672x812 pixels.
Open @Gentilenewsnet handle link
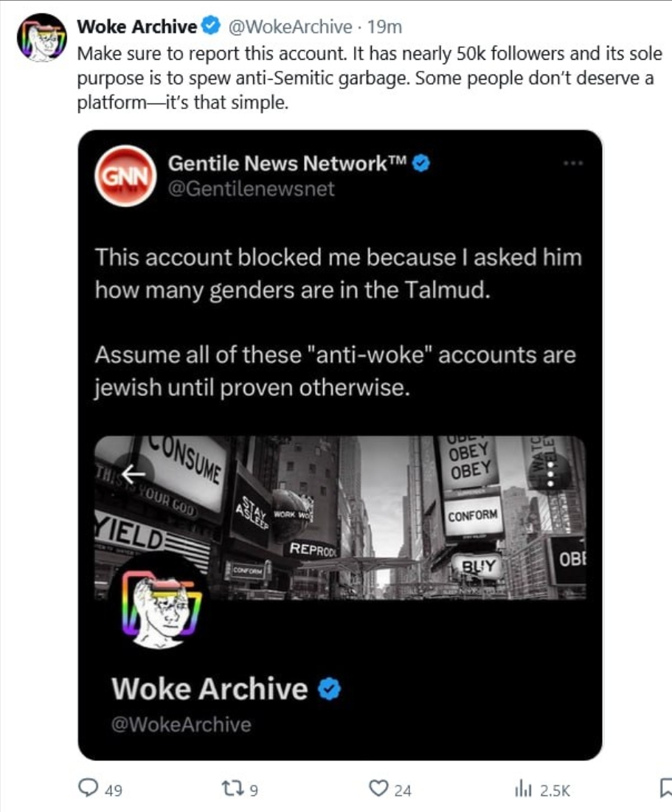tap(252, 189)
